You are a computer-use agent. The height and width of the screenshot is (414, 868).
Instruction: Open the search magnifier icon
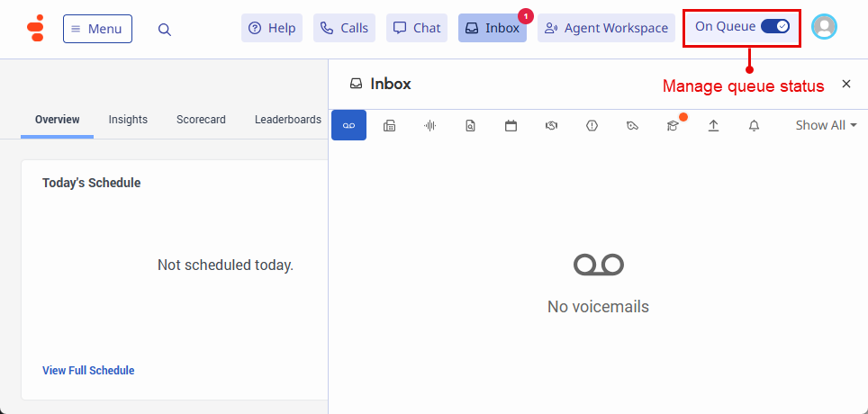164,29
